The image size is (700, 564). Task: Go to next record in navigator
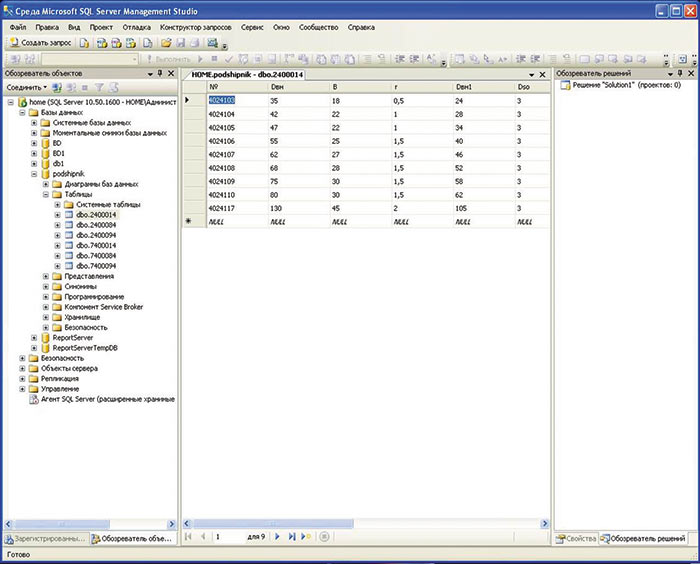[277, 536]
